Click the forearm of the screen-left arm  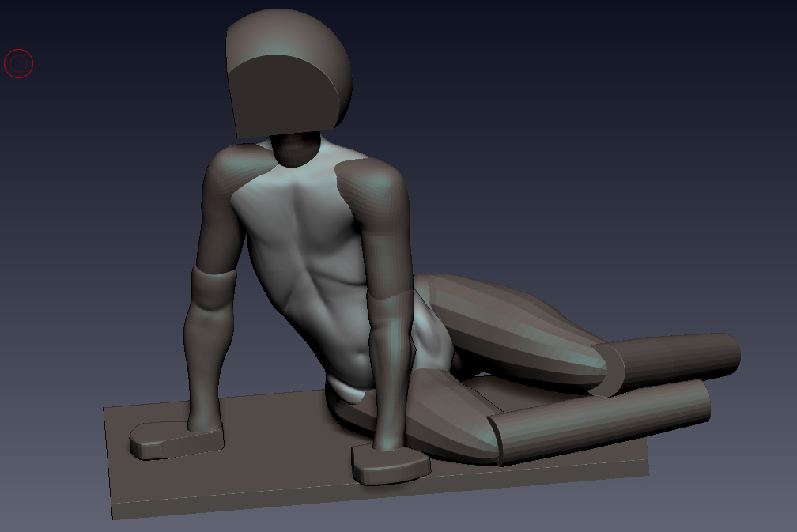point(204,356)
